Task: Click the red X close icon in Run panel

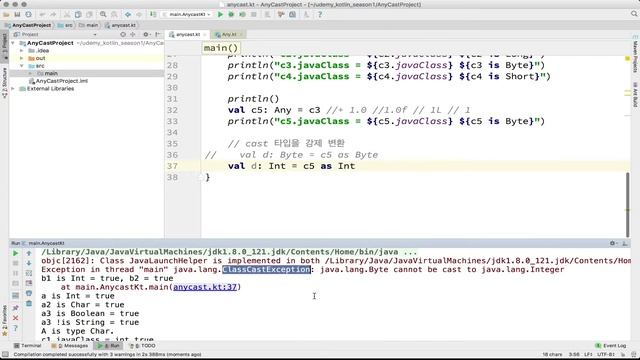Action: point(16,318)
